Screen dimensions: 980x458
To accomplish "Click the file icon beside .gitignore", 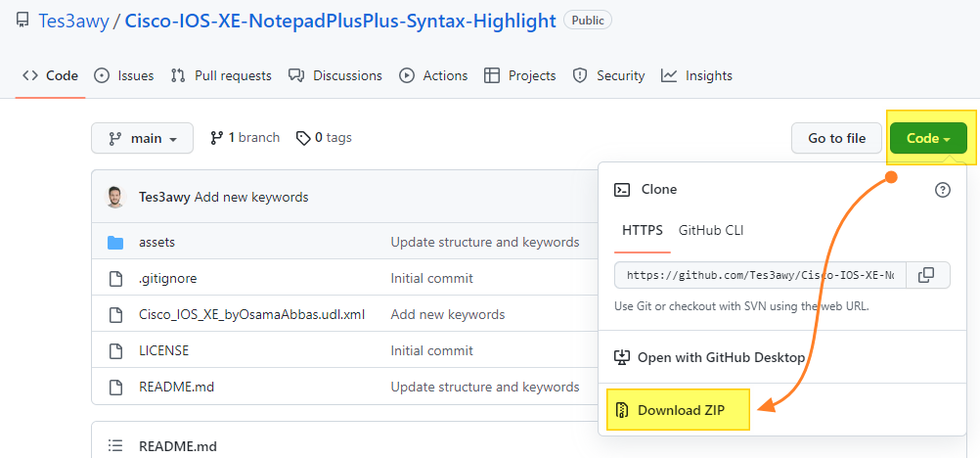I will (x=115, y=279).
